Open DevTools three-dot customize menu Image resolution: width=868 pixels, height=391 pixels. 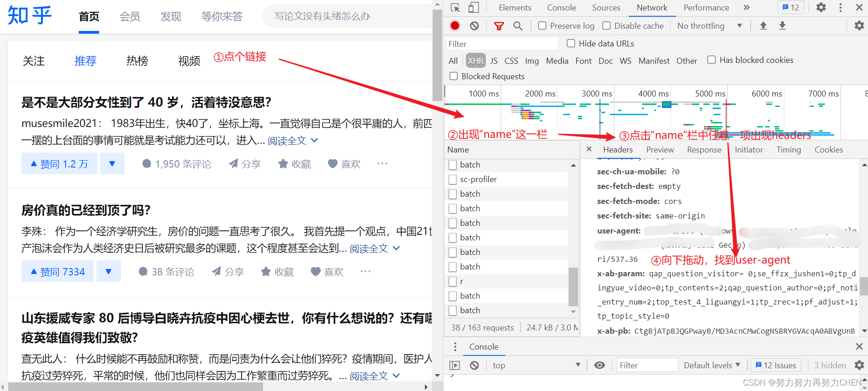coord(840,7)
